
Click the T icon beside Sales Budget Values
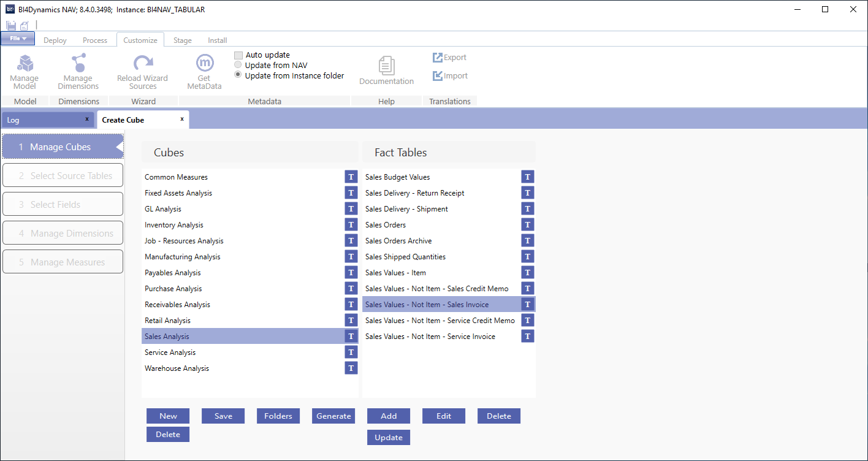point(527,177)
